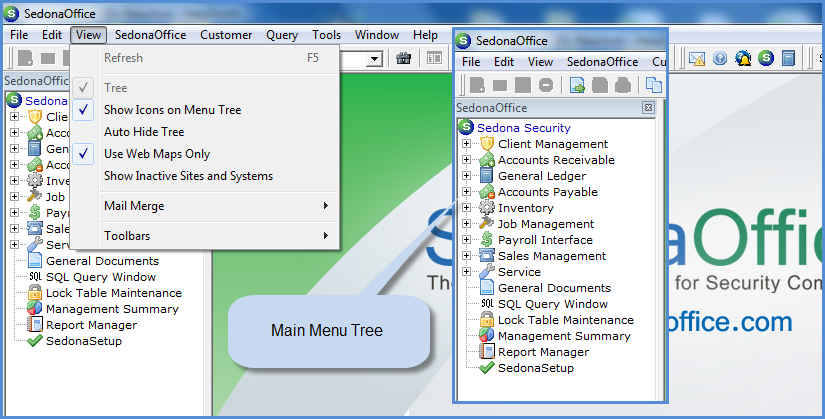The height and width of the screenshot is (419, 825).
Task: Open the File menu in main window
Action: pos(19,35)
